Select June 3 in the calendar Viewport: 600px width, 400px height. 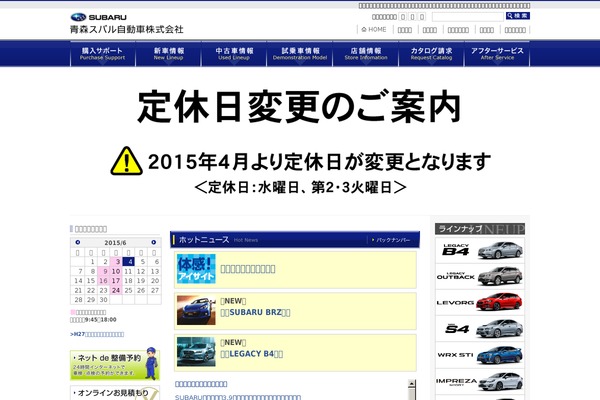(116, 261)
